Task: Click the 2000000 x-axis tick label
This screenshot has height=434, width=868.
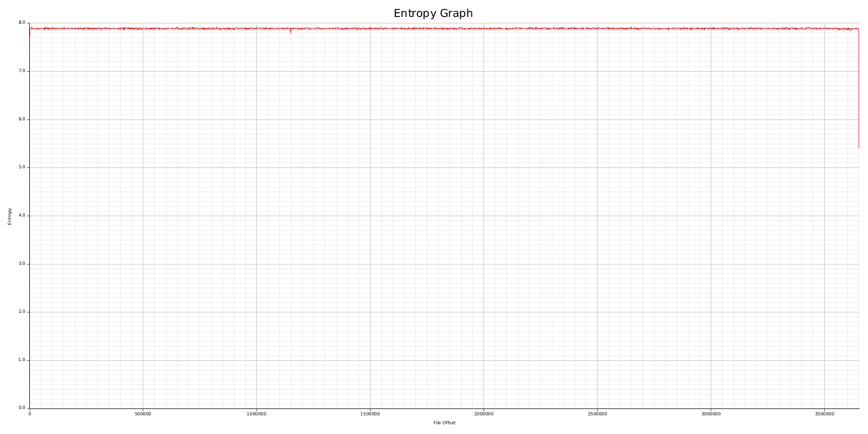Action: 484,413
